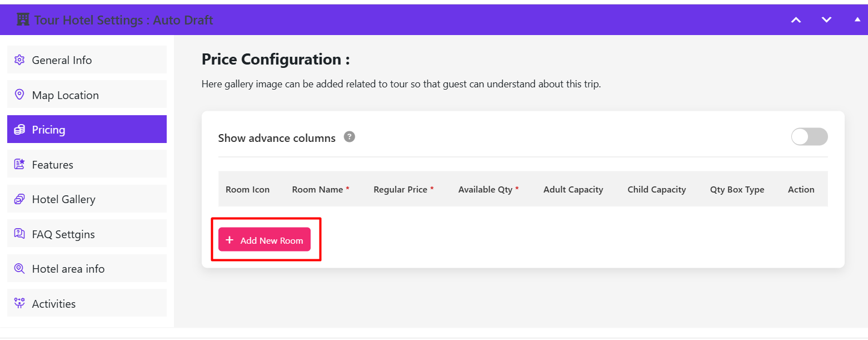Click the Hotel Gallery images icon

point(19,199)
